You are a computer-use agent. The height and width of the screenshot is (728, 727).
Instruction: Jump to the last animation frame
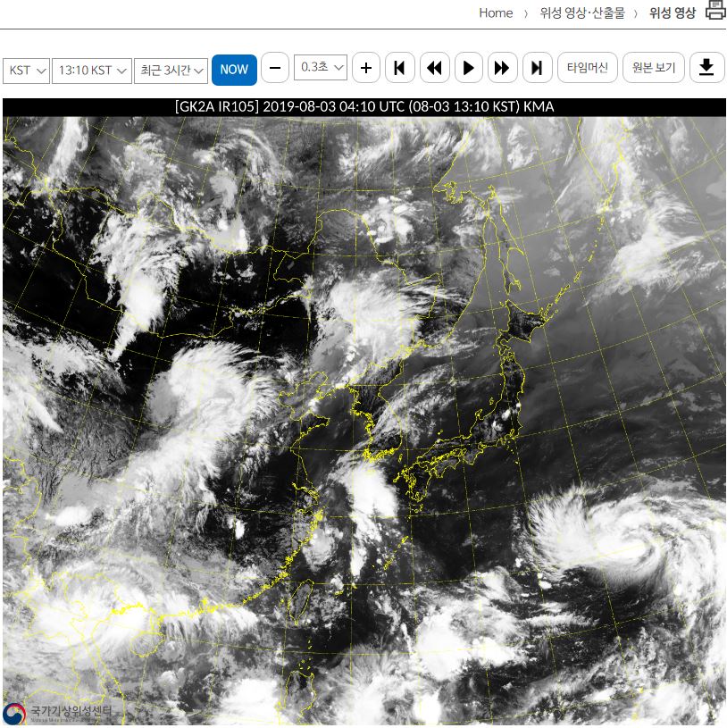point(536,69)
